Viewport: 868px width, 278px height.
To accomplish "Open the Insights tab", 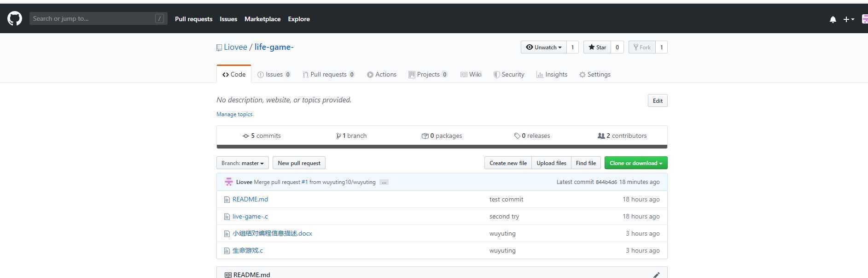I will pyautogui.click(x=552, y=74).
